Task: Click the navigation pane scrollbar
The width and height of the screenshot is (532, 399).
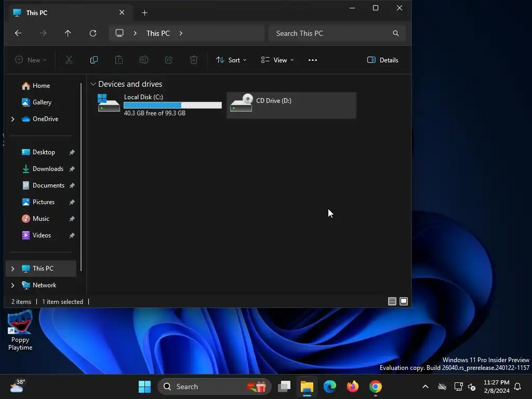Action: tap(81, 177)
